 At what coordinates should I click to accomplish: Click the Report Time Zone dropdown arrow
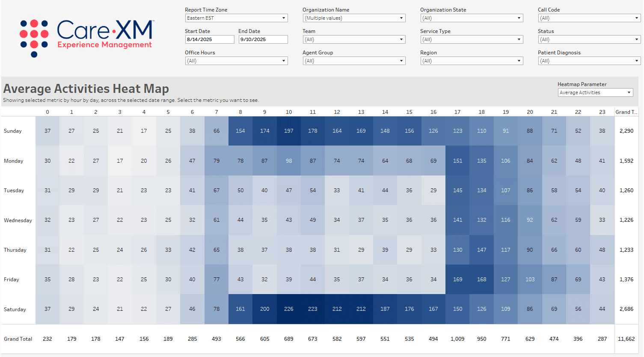284,18
